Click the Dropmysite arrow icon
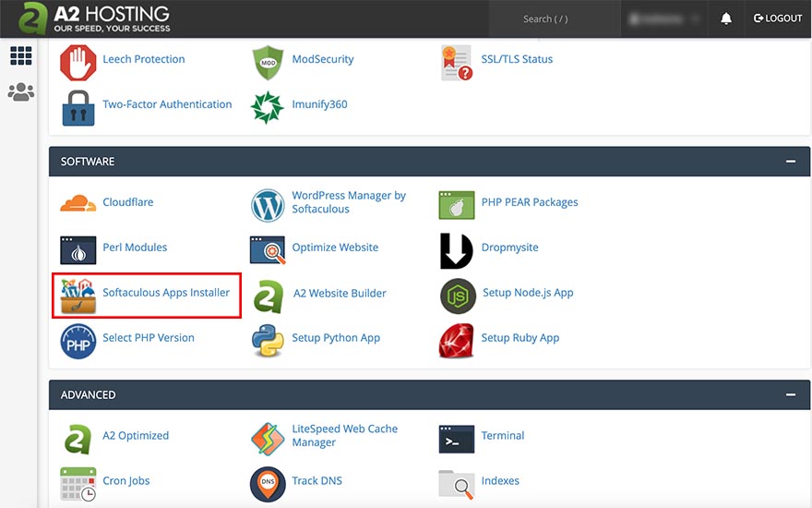This screenshot has height=508, width=812. tap(456, 251)
